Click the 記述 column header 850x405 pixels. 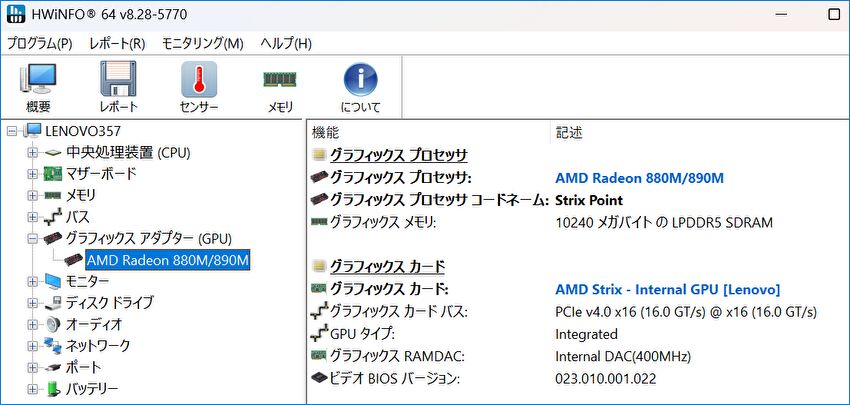(x=568, y=132)
